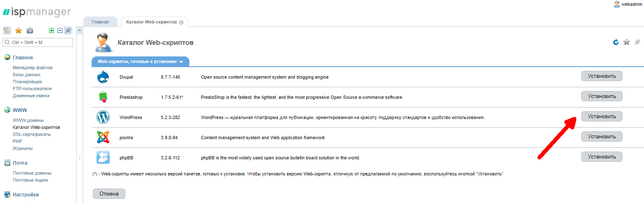Open Менеджер файлов in the sidebar
The height and width of the screenshot is (203, 644).
33,68
